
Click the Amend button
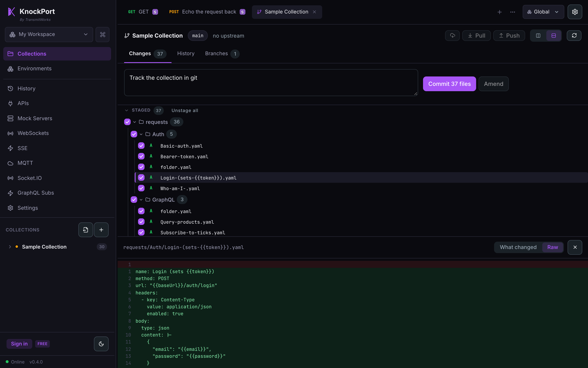point(493,84)
